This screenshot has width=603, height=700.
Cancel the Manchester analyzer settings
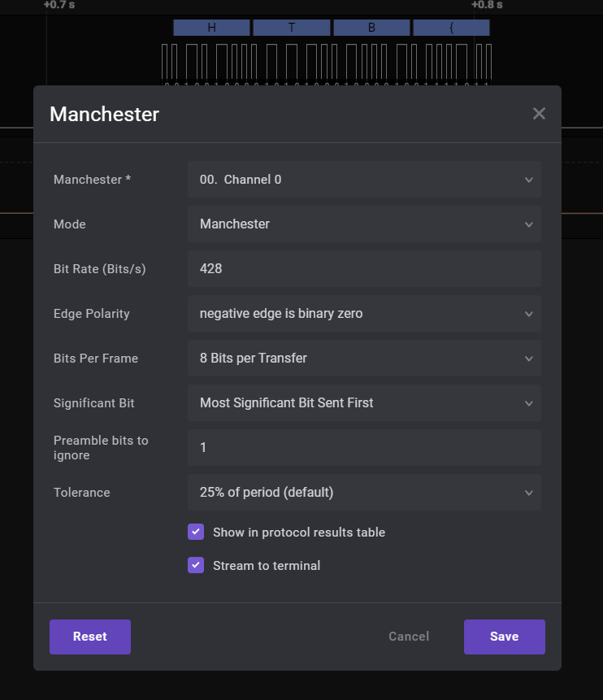409,637
